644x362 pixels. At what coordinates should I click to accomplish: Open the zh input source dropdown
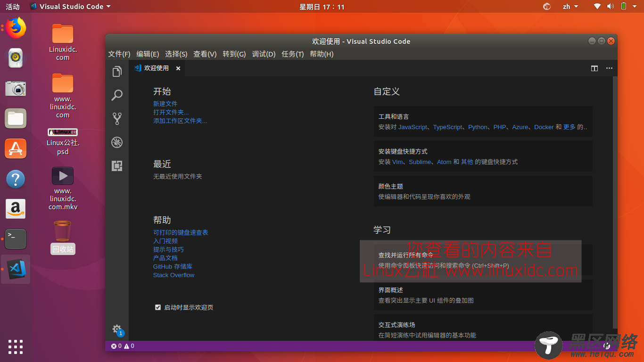[x=570, y=7]
